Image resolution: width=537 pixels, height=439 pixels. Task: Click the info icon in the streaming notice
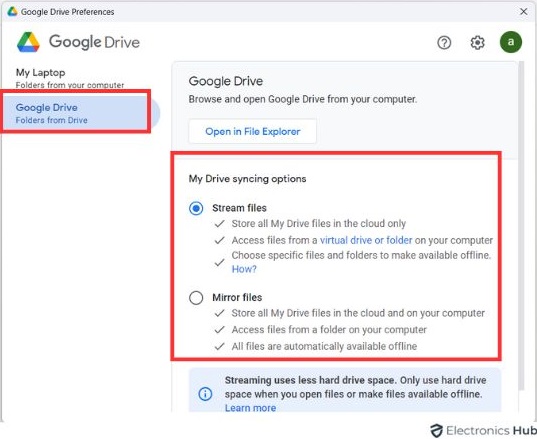point(205,394)
